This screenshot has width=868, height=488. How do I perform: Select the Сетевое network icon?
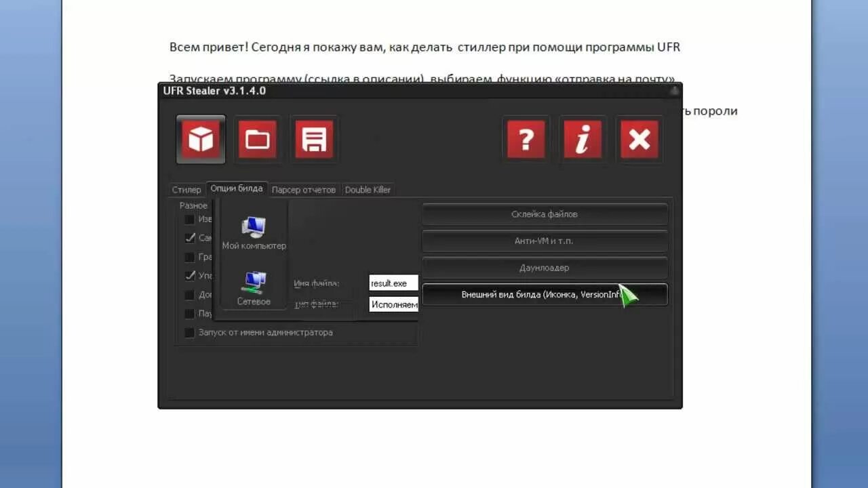254,288
